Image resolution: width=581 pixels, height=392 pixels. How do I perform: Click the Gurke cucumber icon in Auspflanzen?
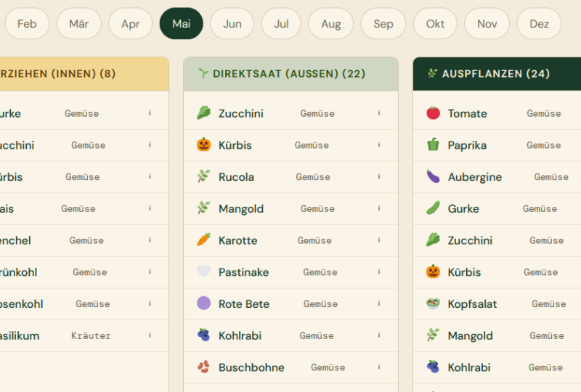[x=433, y=208]
